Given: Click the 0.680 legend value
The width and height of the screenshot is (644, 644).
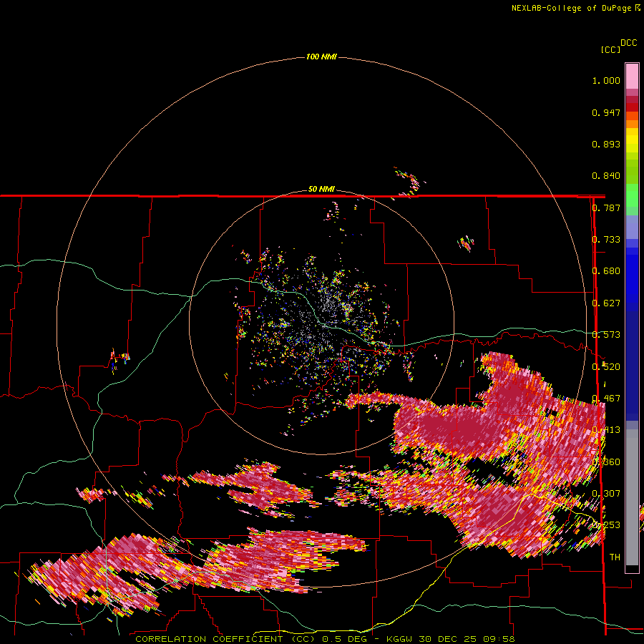Looking at the screenshot, I should click(x=606, y=271).
